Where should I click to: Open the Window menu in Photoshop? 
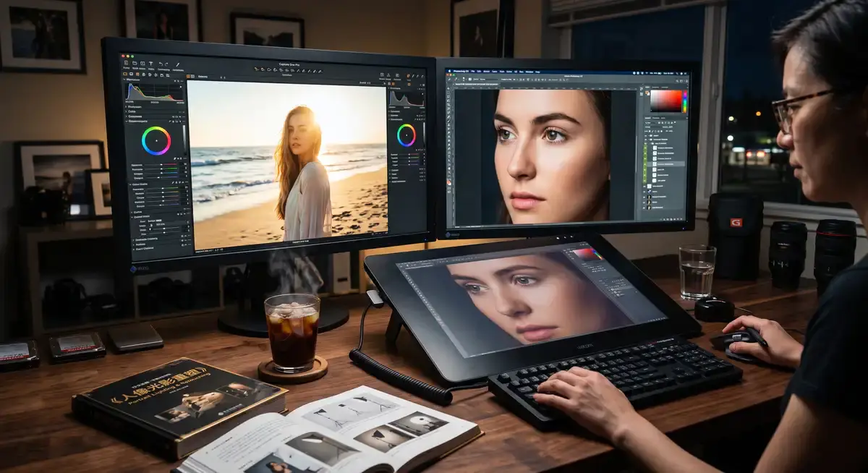click(529, 72)
